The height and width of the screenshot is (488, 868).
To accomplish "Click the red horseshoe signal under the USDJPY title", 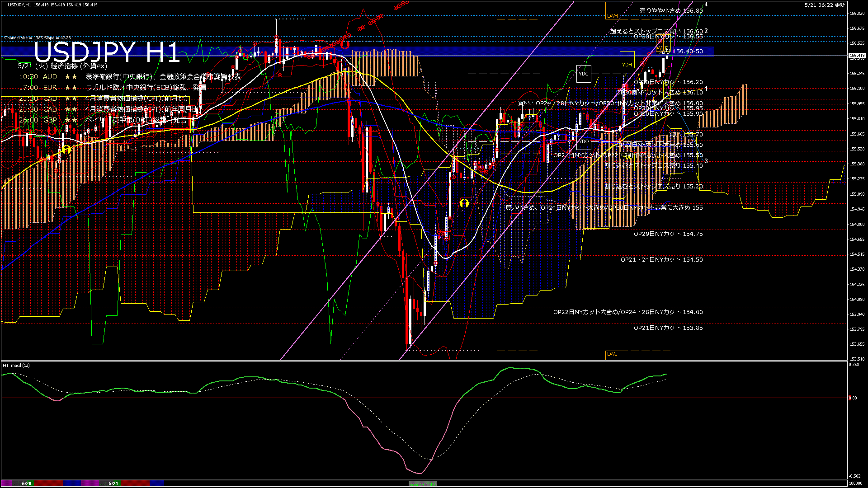I will coord(52,131).
